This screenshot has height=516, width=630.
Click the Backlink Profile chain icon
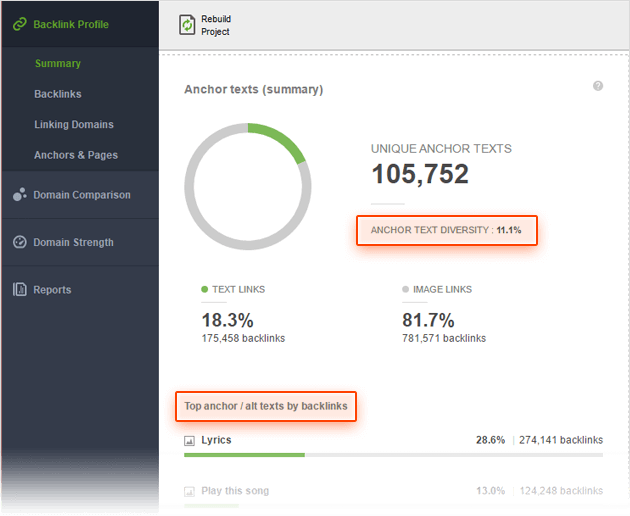pos(19,24)
